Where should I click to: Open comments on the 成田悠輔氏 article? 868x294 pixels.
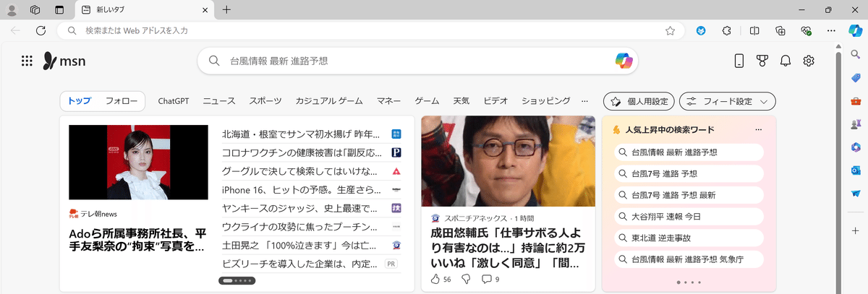(490, 279)
